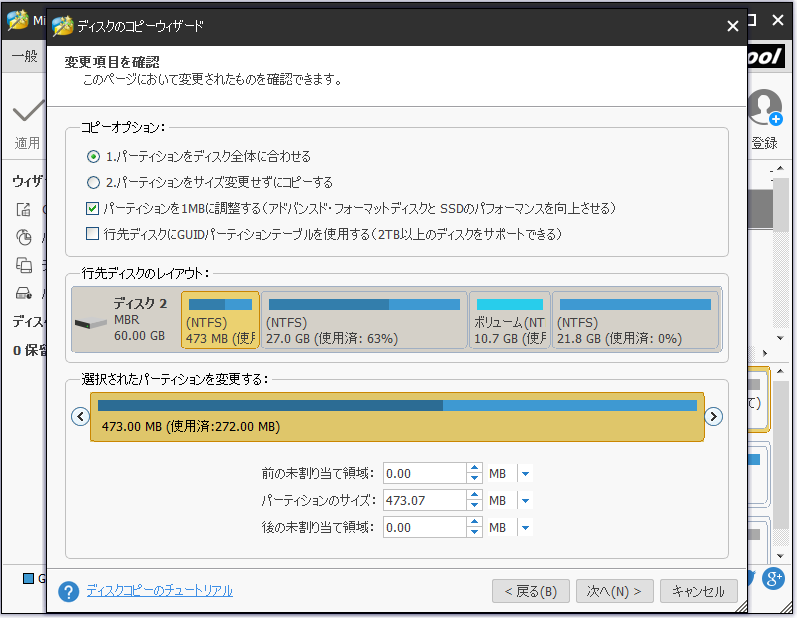This screenshot has width=797, height=618.
Task: Select the 10.7 GB volume partition block
Action: click(510, 320)
